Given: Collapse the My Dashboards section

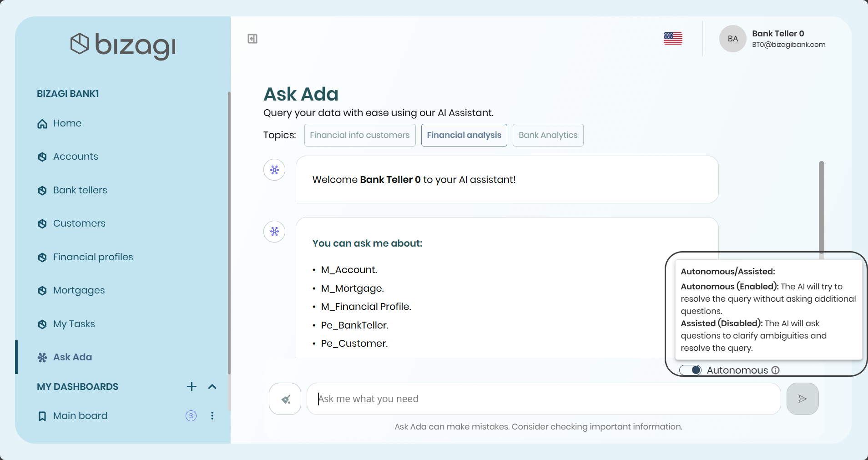Looking at the screenshot, I should 212,387.
